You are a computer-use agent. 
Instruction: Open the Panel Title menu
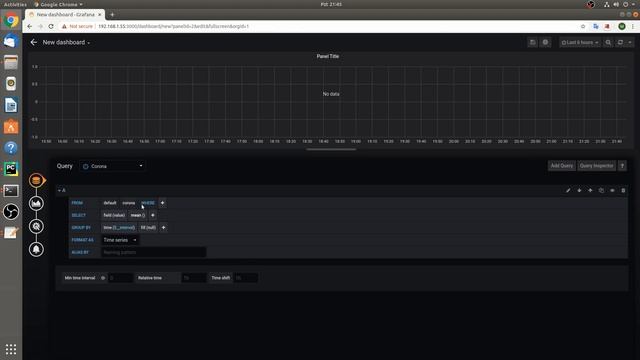click(x=328, y=56)
